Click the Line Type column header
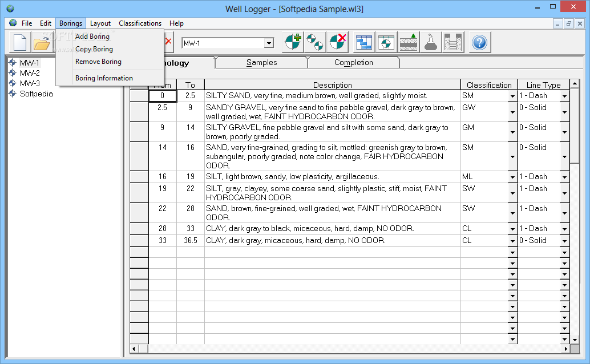Image resolution: width=590 pixels, height=364 pixels. click(x=543, y=85)
